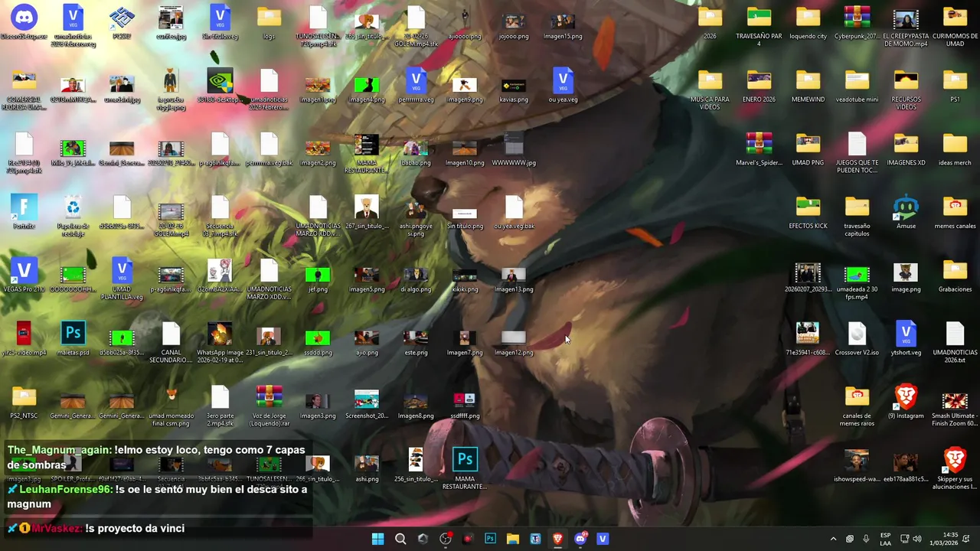Select the Fortnite desktop shortcut
The width and height of the screenshot is (980, 551).
(x=24, y=207)
